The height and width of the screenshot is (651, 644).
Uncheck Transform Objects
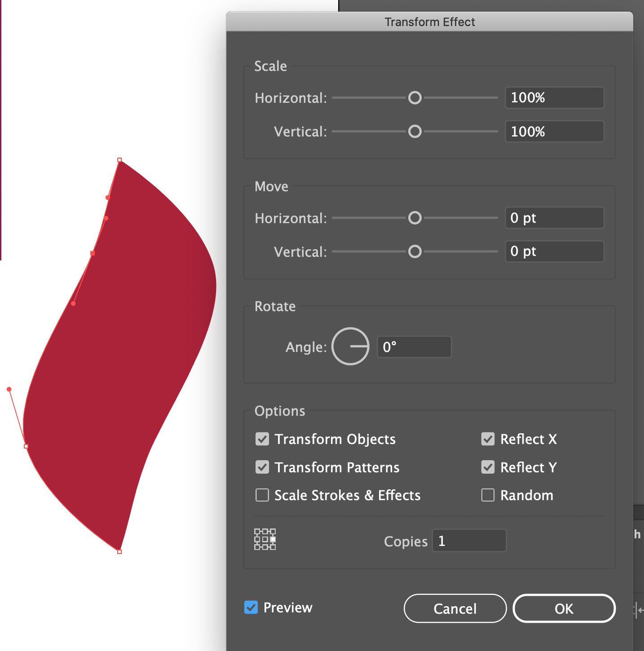[262, 439]
